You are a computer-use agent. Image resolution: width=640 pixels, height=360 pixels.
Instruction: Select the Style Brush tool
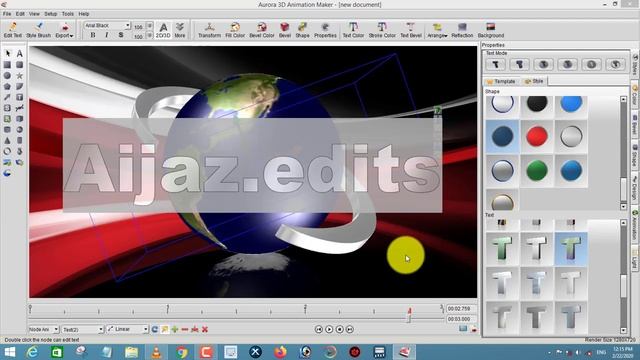[38, 30]
